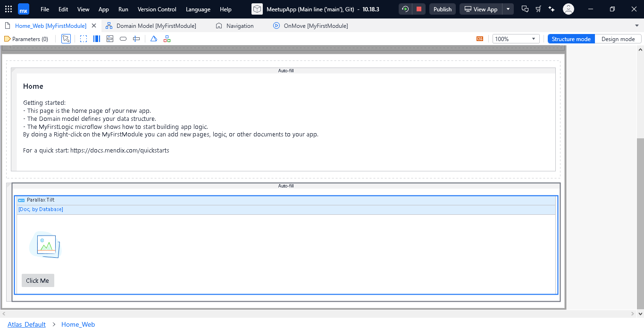Viewport: 644px width, 330px height.
Task: Open the Marketplace cart icon
Action: [x=538, y=9]
